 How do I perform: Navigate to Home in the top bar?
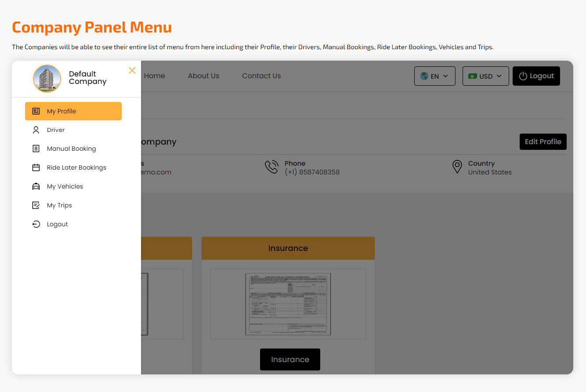(x=155, y=76)
